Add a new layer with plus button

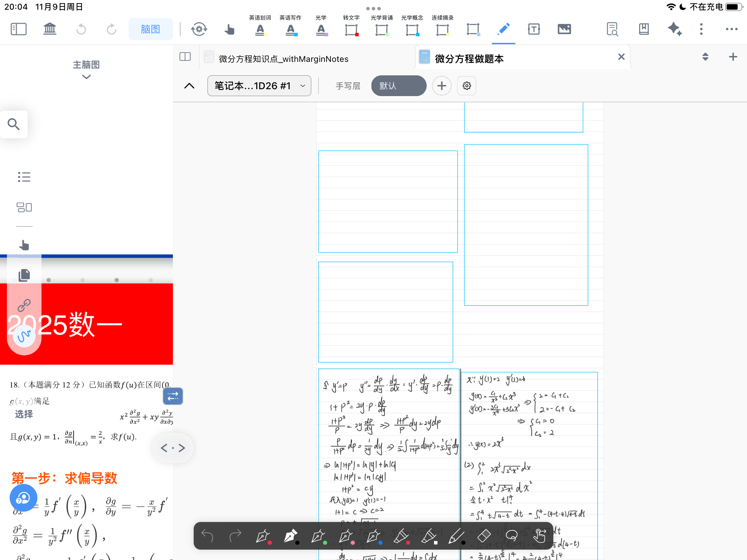442,86
